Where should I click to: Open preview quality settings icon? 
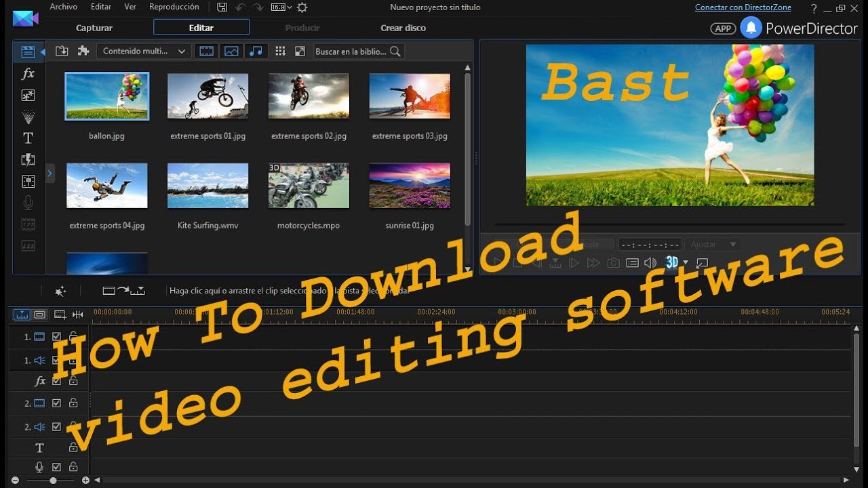point(632,263)
